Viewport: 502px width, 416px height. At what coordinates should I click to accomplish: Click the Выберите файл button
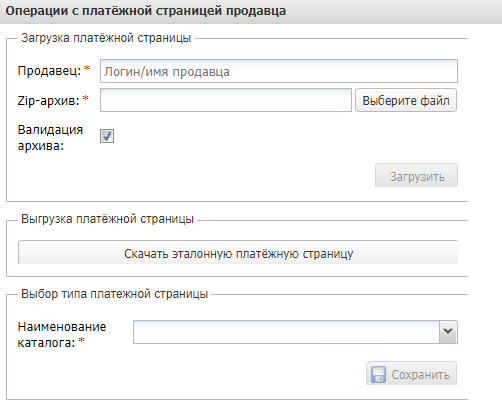pyautogui.click(x=406, y=100)
